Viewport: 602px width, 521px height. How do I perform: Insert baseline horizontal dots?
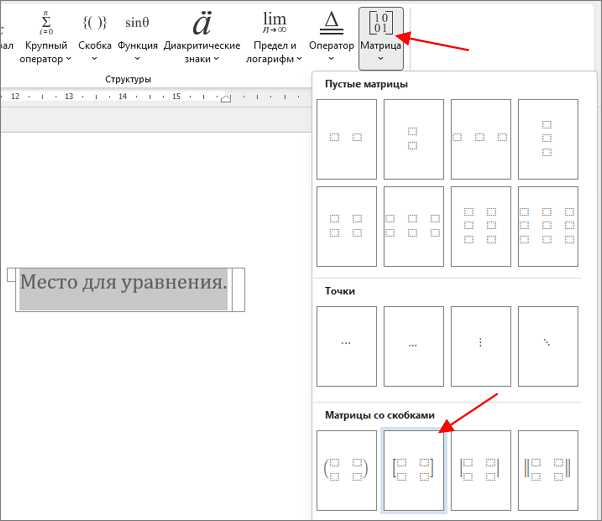click(413, 346)
